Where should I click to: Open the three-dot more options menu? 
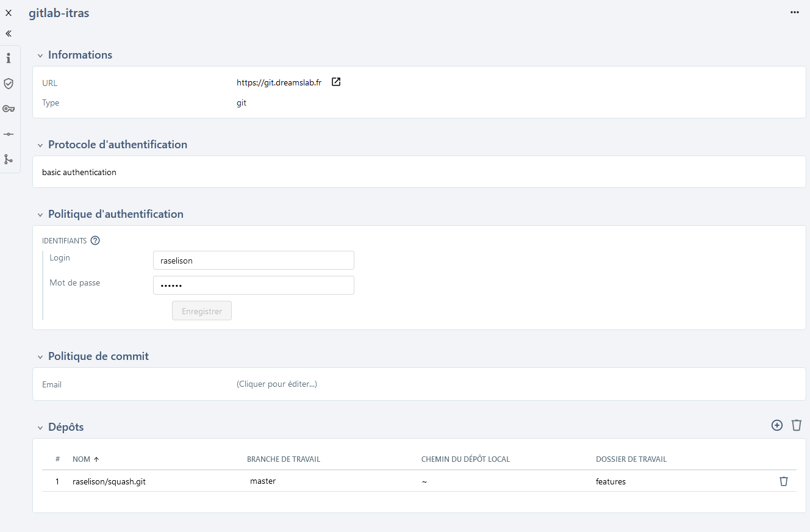(794, 12)
